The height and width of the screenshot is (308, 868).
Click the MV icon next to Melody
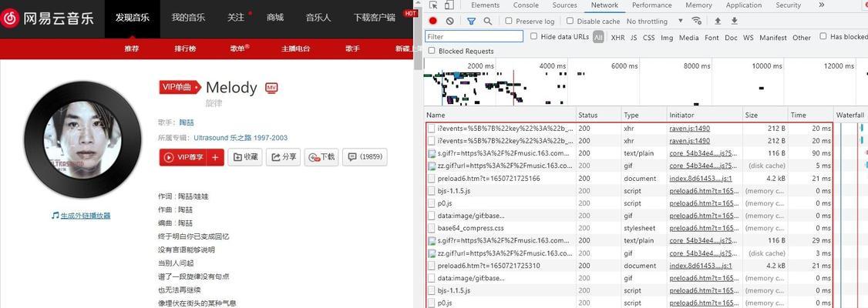(271, 87)
